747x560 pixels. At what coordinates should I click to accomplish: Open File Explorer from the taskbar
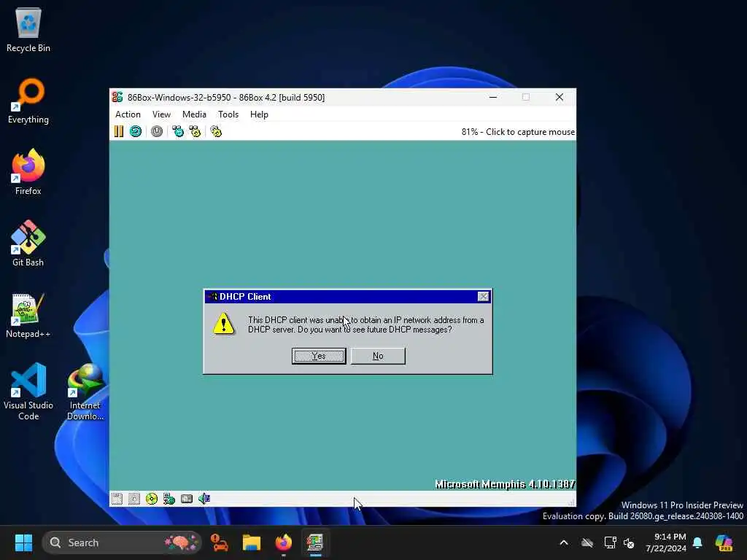click(251, 542)
